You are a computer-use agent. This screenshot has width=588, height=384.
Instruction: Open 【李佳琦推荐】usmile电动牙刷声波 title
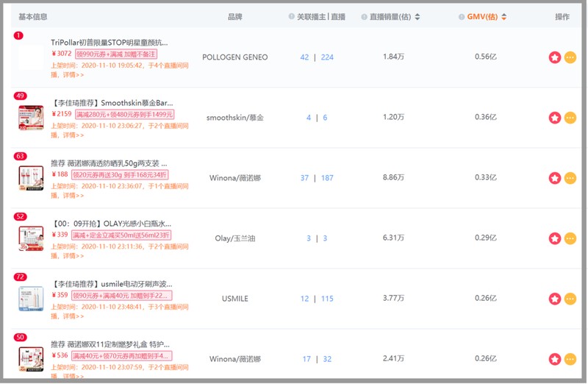click(x=112, y=284)
